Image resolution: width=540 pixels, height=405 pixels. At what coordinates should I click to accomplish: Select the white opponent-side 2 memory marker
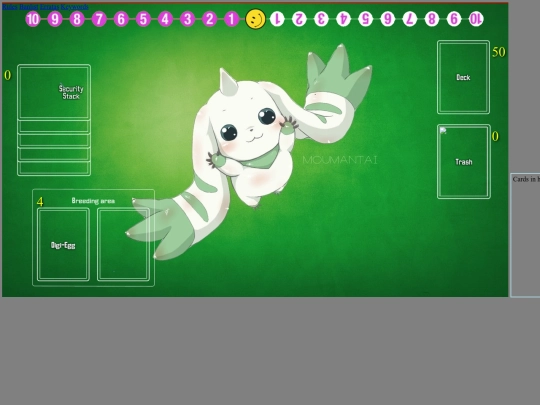(x=299, y=19)
